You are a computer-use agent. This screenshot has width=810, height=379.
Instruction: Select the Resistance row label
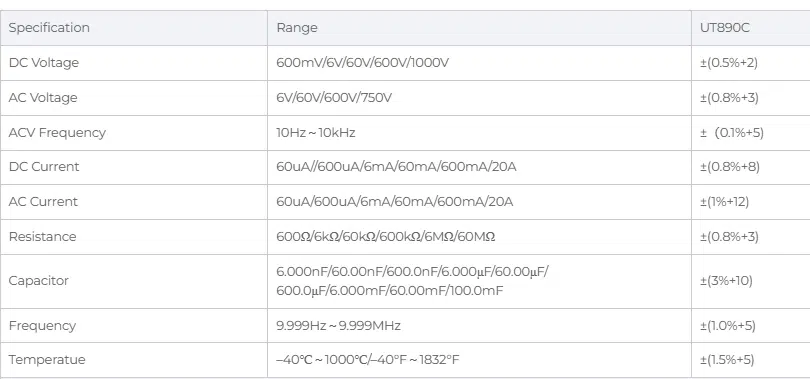click(42, 236)
